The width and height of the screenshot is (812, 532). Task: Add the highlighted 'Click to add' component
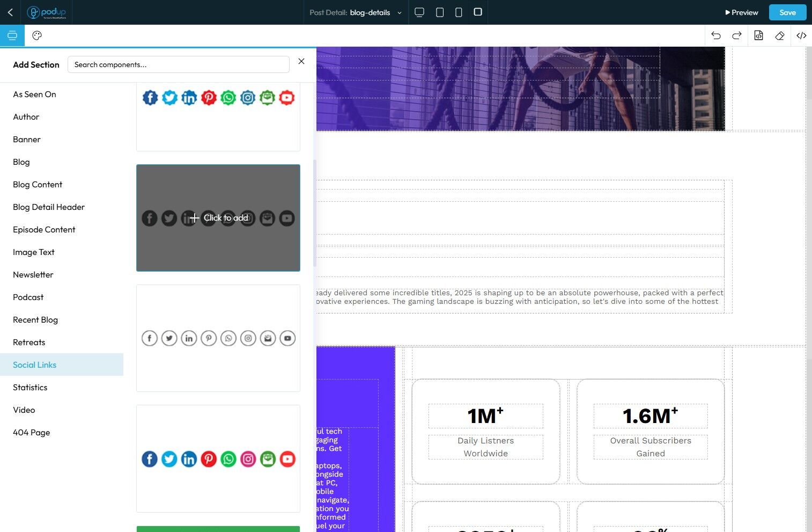[218, 218]
